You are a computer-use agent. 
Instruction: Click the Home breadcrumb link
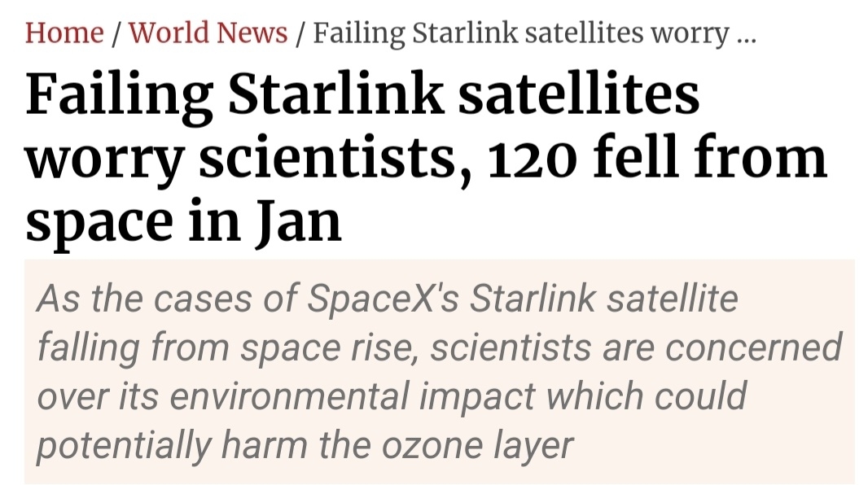coord(64,33)
